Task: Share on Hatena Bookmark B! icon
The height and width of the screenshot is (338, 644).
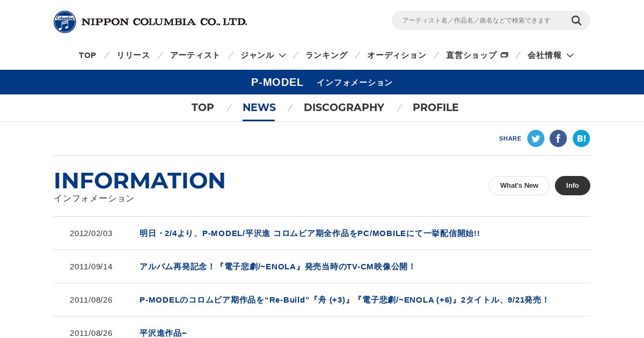Action: click(581, 138)
